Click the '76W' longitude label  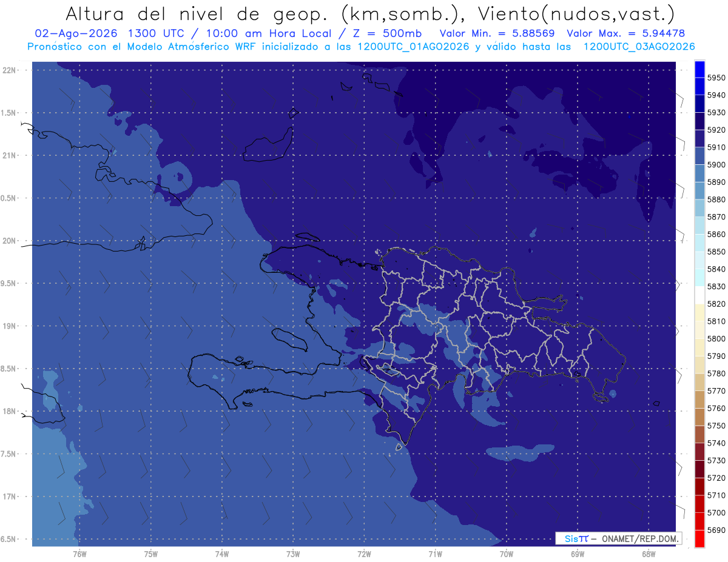[x=79, y=554]
